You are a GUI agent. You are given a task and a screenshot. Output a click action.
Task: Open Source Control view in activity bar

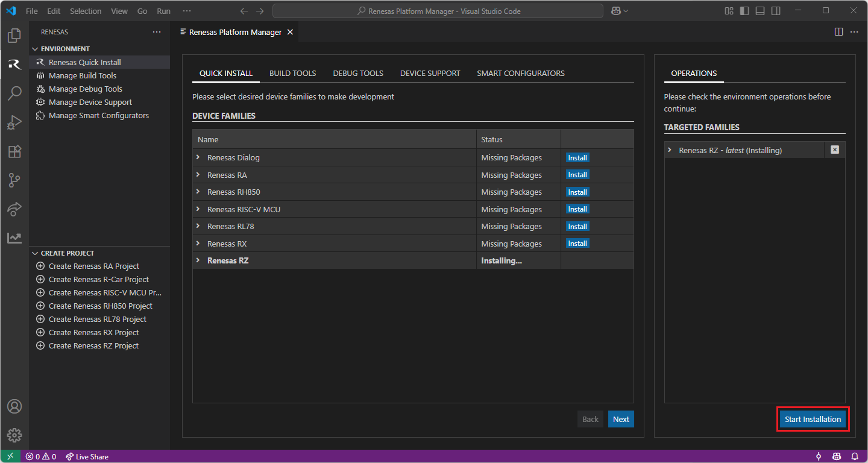coord(14,180)
